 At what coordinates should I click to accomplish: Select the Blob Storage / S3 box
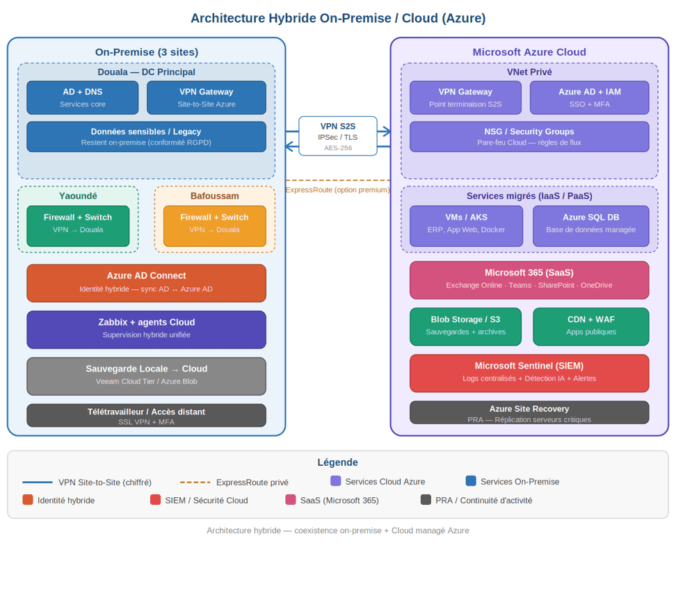tap(465, 326)
